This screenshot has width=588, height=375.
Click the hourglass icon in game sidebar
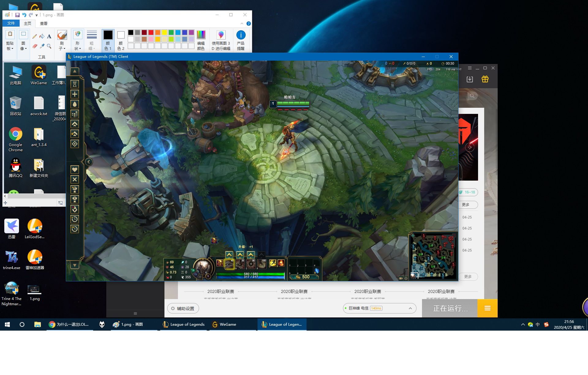pos(74,84)
